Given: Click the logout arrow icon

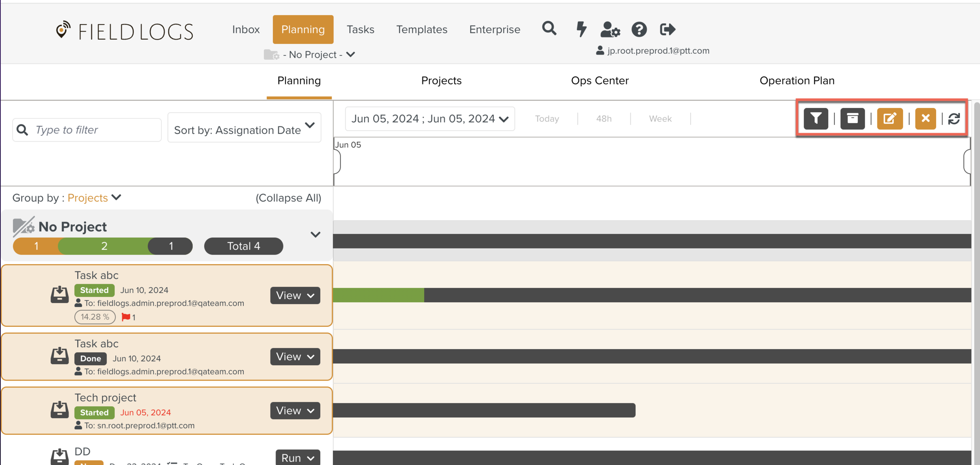Looking at the screenshot, I should click(667, 29).
